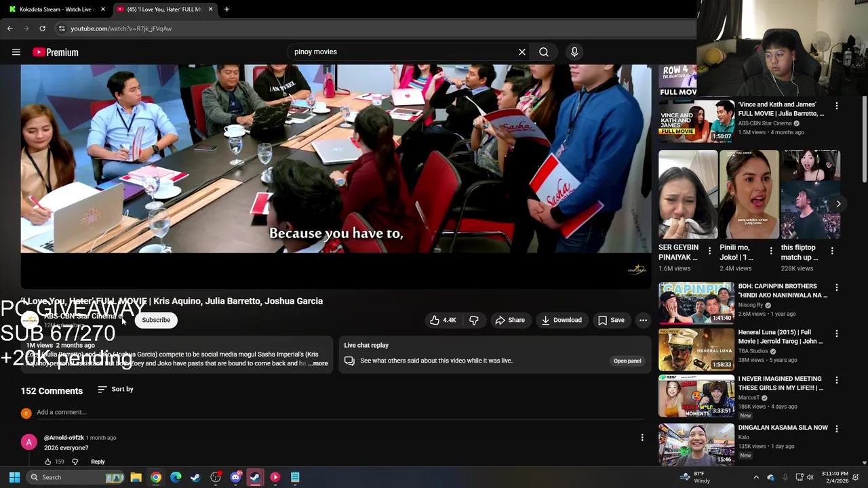The width and height of the screenshot is (868, 488).
Task: Open options for 'Vince and Kath and James' video
Action: pyautogui.click(x=837, y=106)
